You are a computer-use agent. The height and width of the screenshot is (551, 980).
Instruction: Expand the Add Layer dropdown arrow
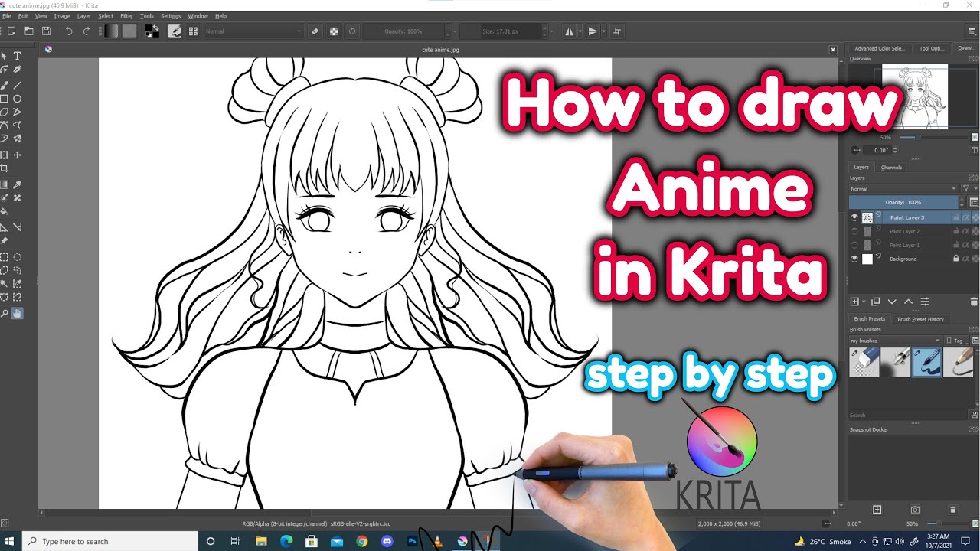pyautogui.click(x=863, y=302)
